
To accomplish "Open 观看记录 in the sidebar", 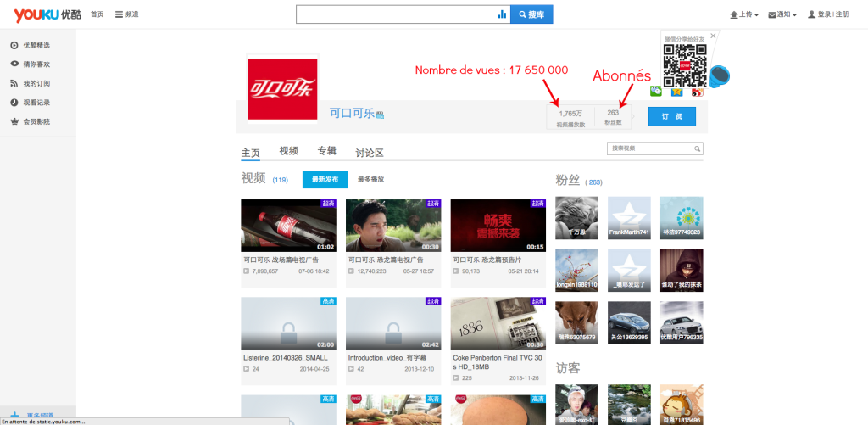I will (x=37, y=103).
